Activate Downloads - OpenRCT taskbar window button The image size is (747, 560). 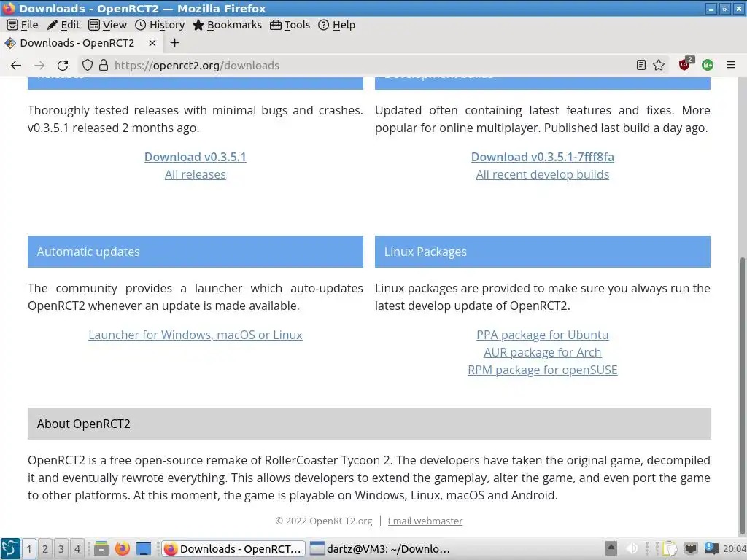pyautogui.click(x=233, y=548)
